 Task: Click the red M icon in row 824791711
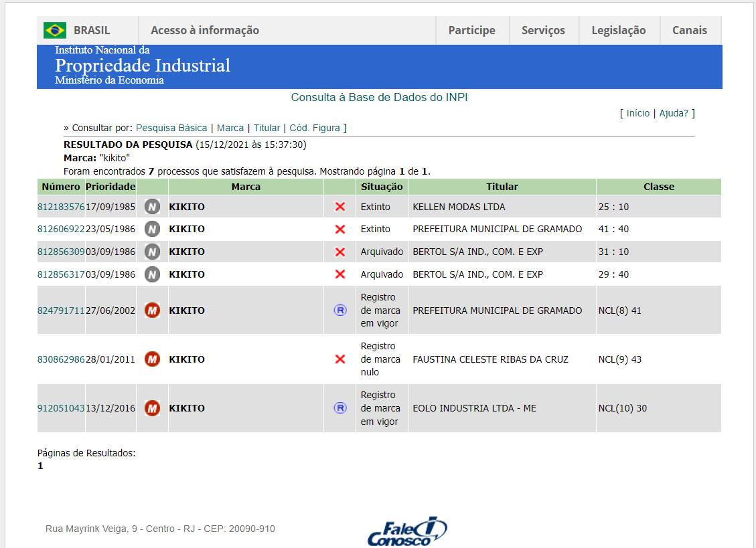click(x=153, y=310)
